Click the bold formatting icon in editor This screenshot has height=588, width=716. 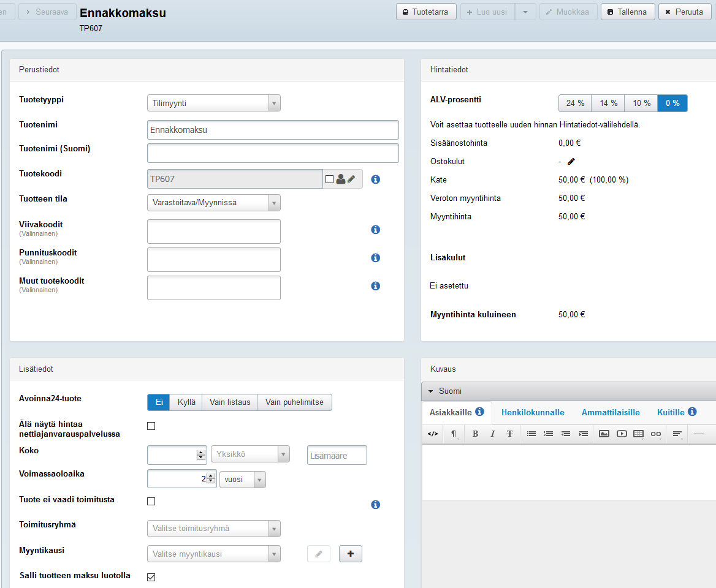coord(475,434)
